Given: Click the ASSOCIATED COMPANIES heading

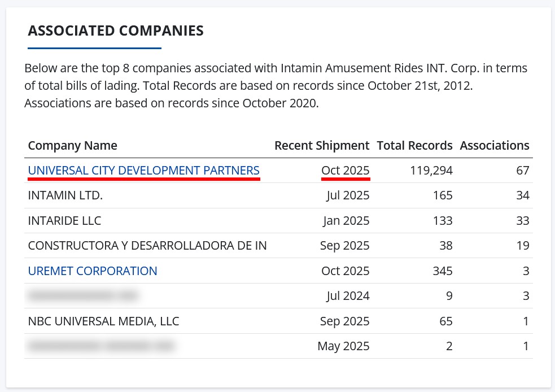Looking at the screenshot, I should click(116, 31).
